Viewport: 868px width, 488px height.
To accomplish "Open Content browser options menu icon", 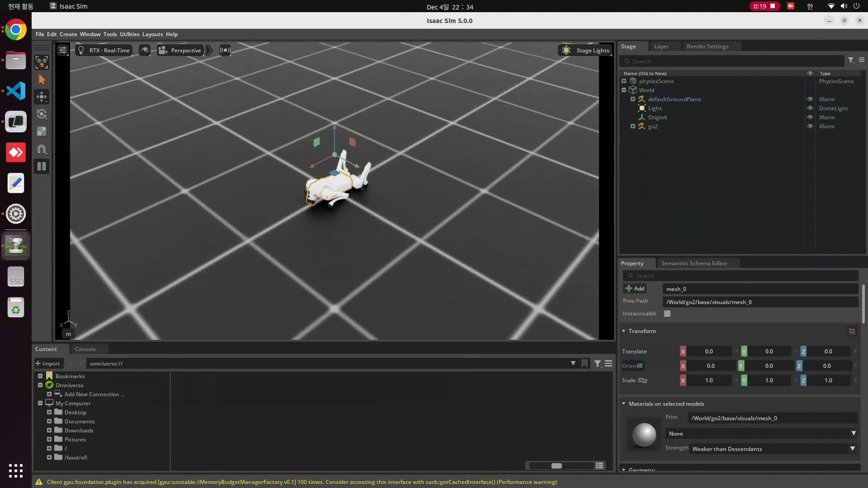I will coord(609,363).
